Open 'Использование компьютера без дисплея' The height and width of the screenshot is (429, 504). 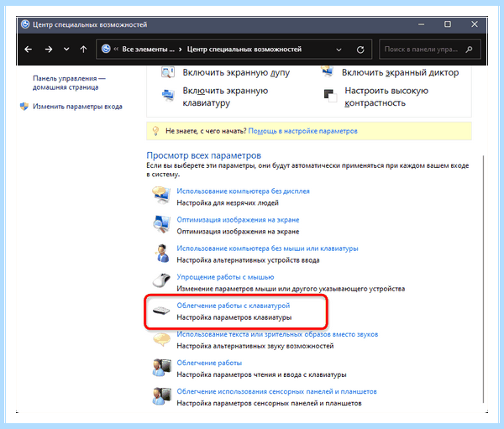243,191
